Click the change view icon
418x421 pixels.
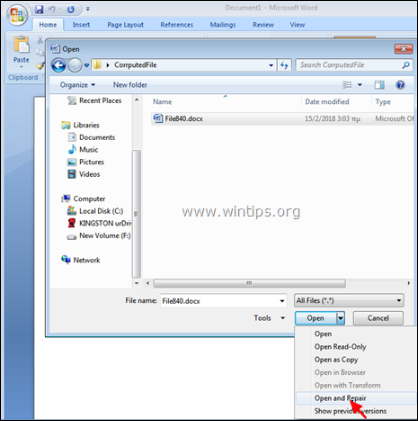(x=347, y=85)
